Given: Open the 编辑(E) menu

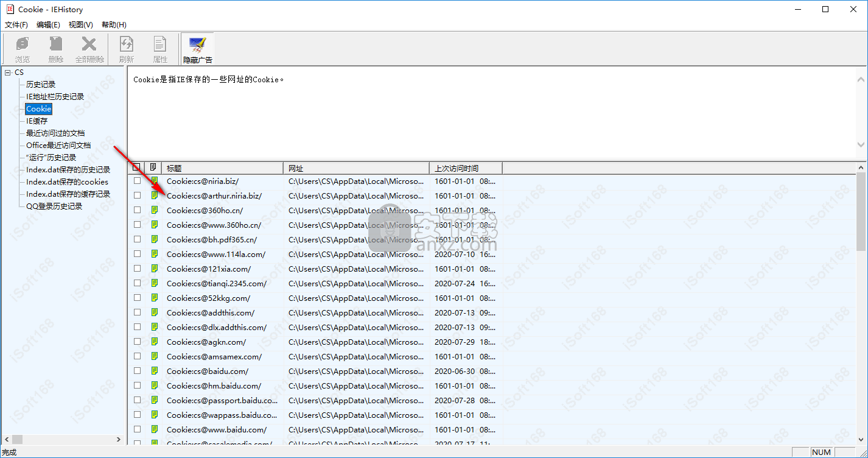Looking at the screenshot, I should (x=48, y=25).
